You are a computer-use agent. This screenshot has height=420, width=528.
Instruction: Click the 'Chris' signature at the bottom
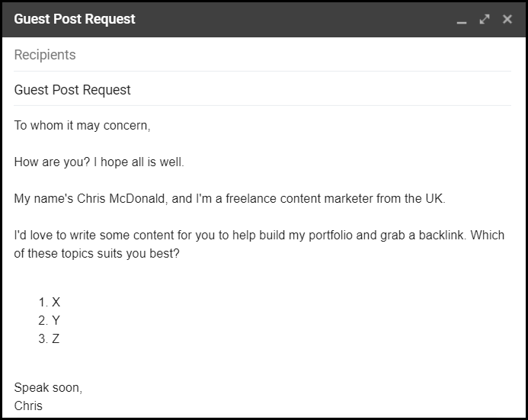(x=28, y=406)
